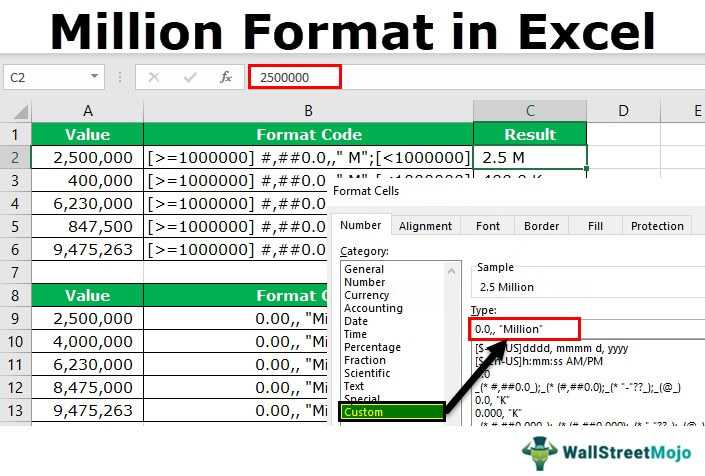Select column D header
705x476 pixels.
(x=624, y=111)
